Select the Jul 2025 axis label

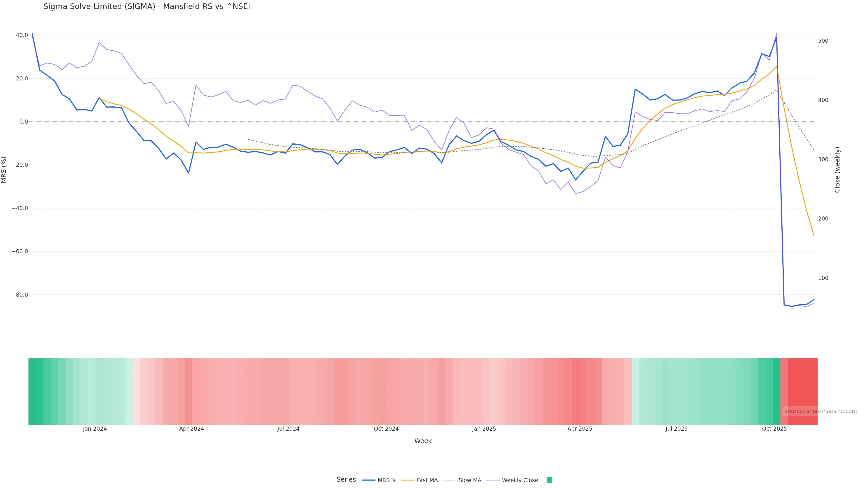676,429
